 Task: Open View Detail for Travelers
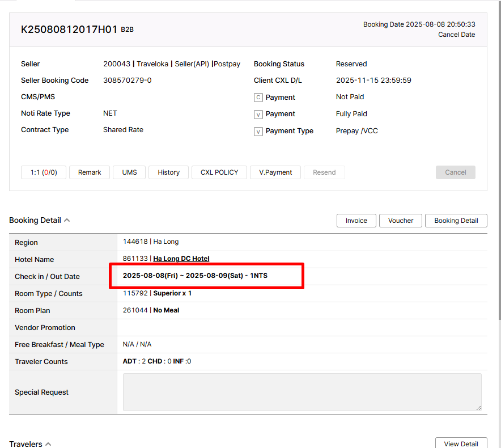461,444
